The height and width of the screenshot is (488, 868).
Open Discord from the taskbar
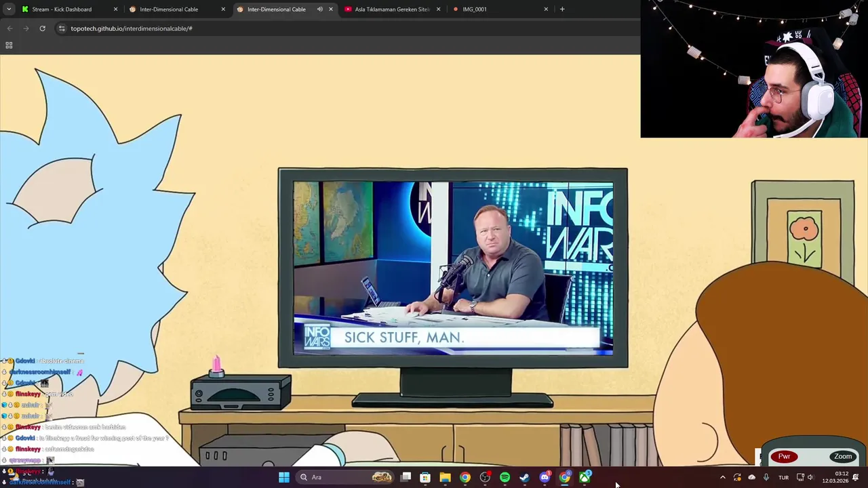(x=545, y=477)
